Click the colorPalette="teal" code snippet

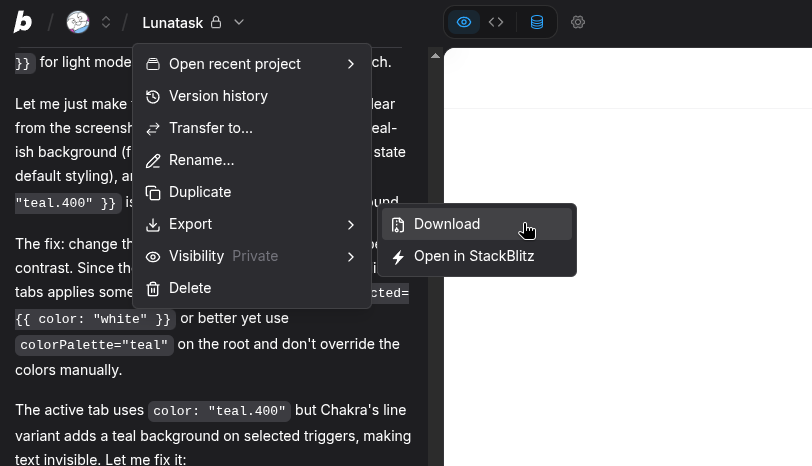pos(94,345)
